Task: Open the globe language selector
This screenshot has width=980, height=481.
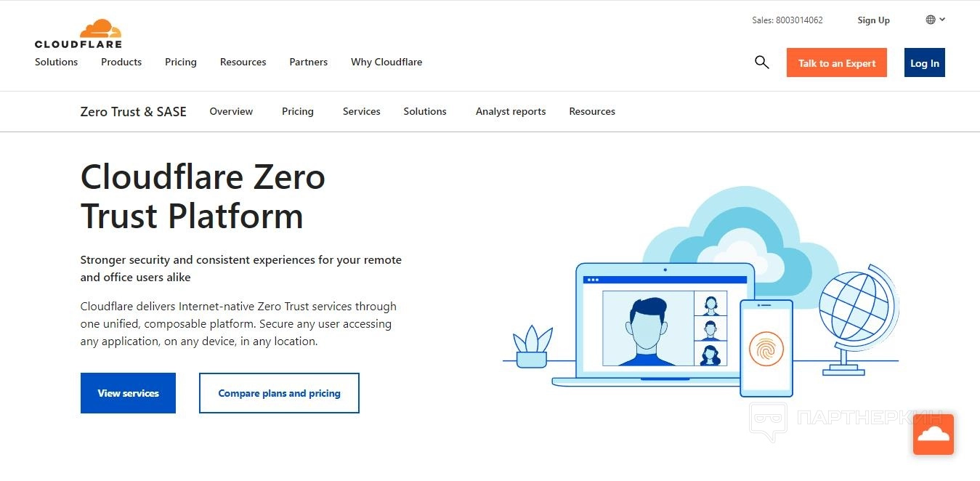Action: tap(935, 20)
